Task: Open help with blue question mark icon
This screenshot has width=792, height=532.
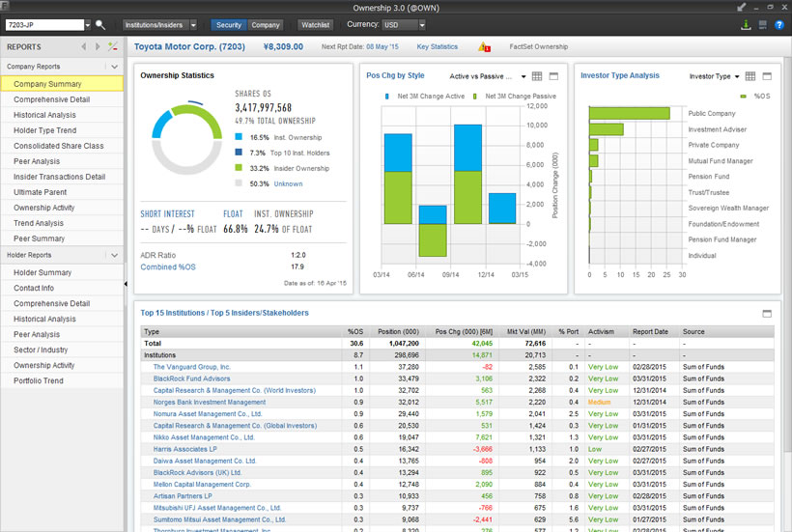Action: 779,25
